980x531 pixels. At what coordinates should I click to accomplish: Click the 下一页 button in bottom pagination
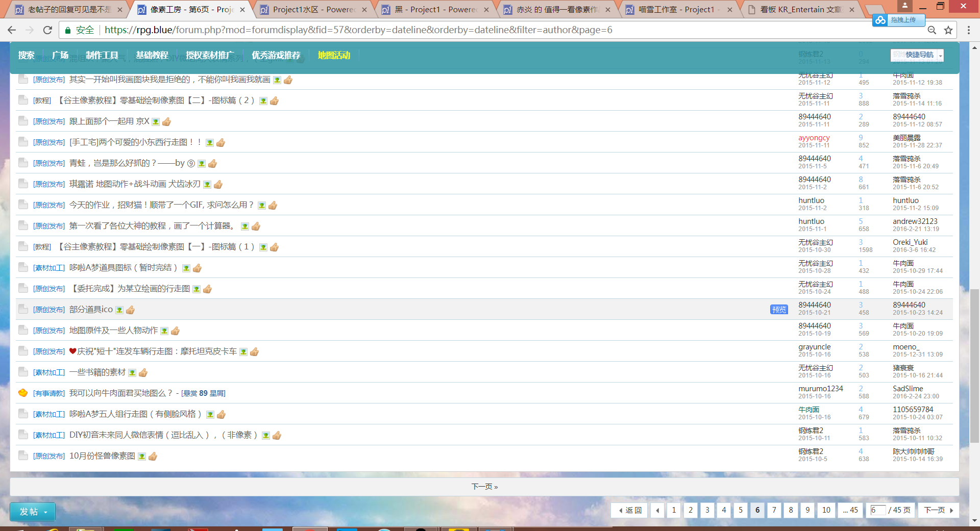point(938,510)
